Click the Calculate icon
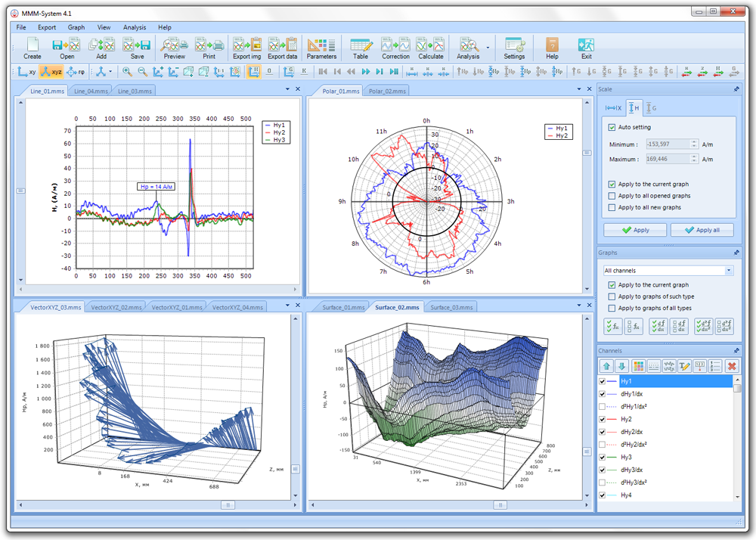 (x=431, y=47)
